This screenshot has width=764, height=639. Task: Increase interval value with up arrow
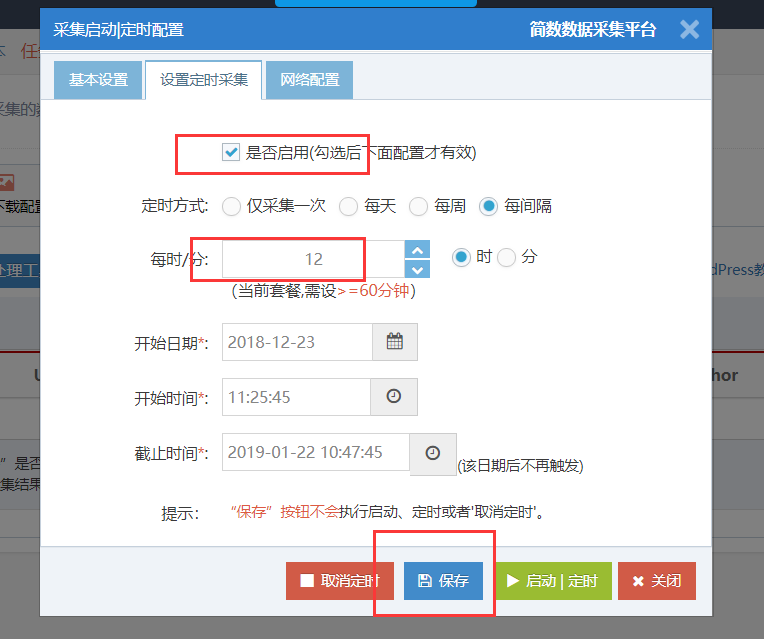click(417, 250)
